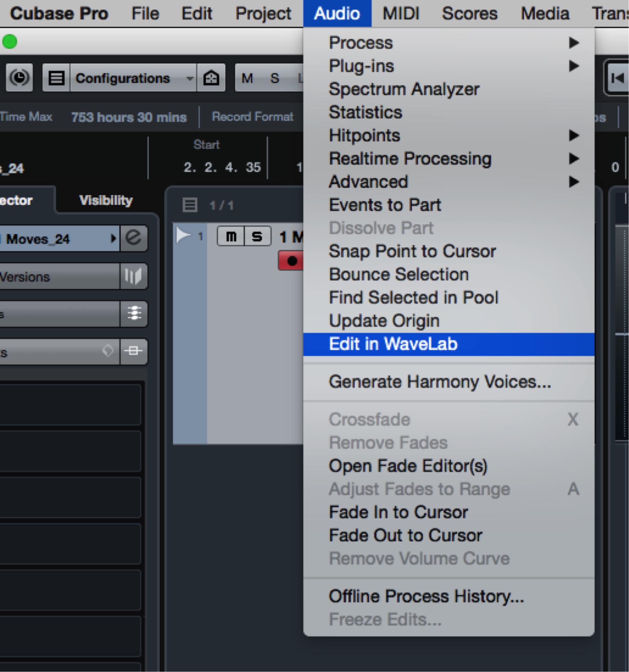This screenshot has width=629, height=672.
Task: Choose the Statistics menu entry
Action: pyautogui.click(x=449, y=112)
